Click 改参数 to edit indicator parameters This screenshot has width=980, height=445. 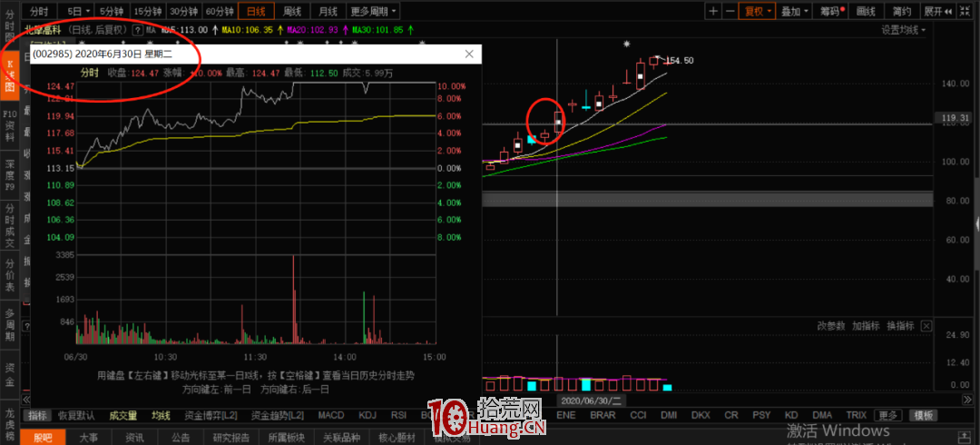(830, 326)
